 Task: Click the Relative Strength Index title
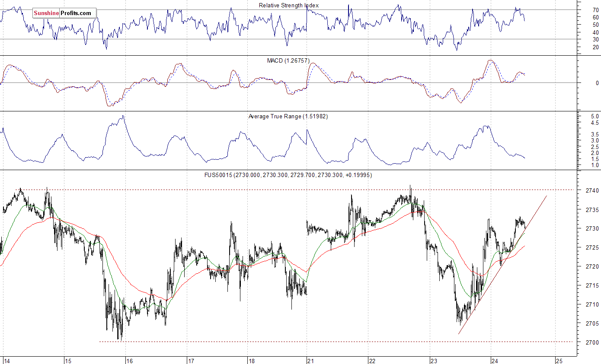(x=289, y=5)
